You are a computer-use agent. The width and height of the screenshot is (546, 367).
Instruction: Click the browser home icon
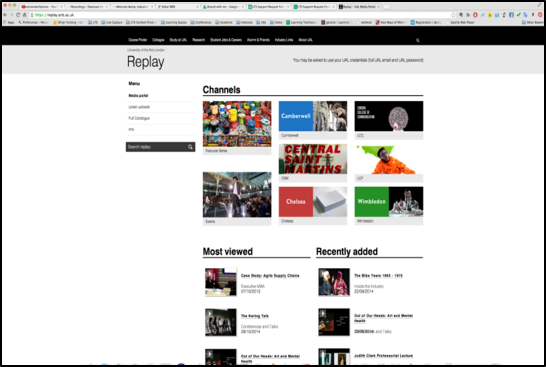point(24,15)
